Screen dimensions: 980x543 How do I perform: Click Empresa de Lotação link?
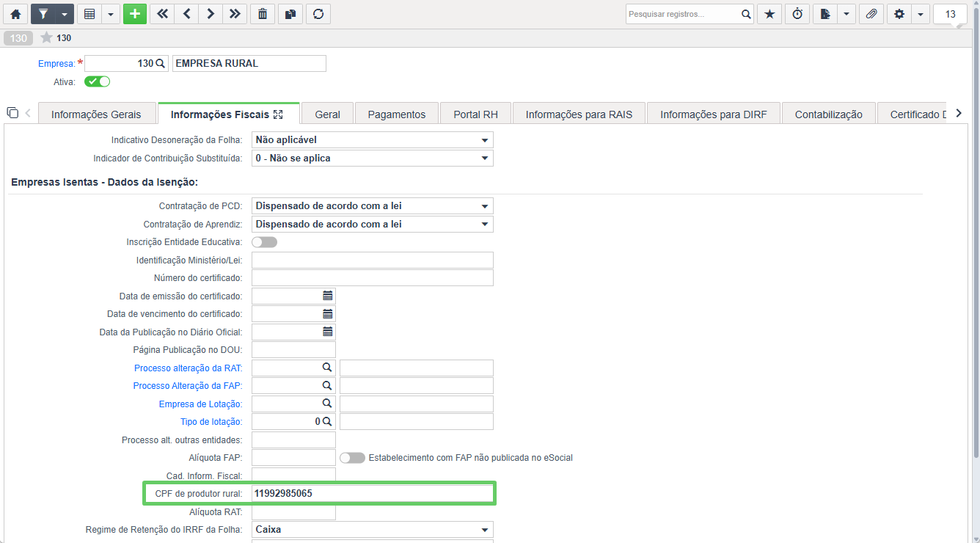201,404
